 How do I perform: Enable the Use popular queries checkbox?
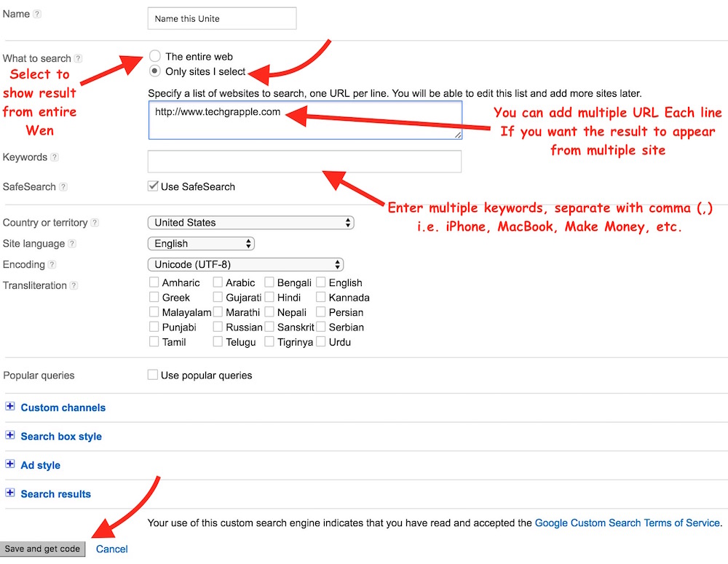(153, 375)
